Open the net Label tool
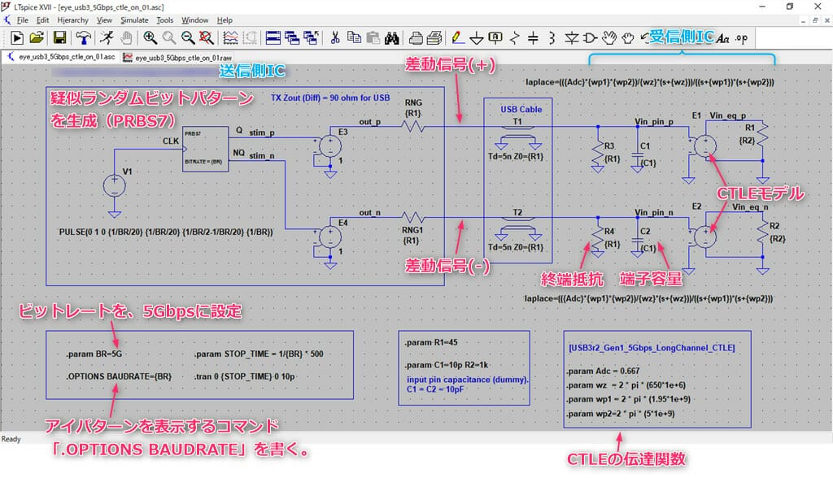Viewport: 833px width, 504px height. pyautogui.click(x=495, y=37)
